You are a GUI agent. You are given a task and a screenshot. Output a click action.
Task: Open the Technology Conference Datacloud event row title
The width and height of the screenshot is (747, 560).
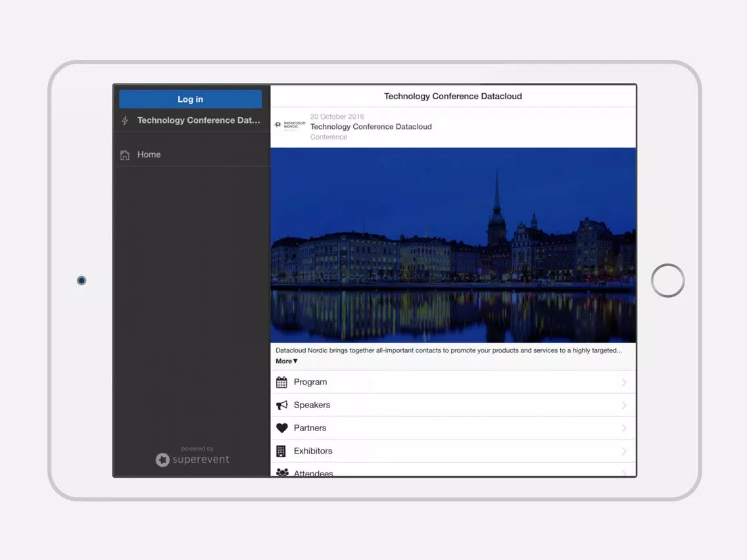(x=371, y=127)
